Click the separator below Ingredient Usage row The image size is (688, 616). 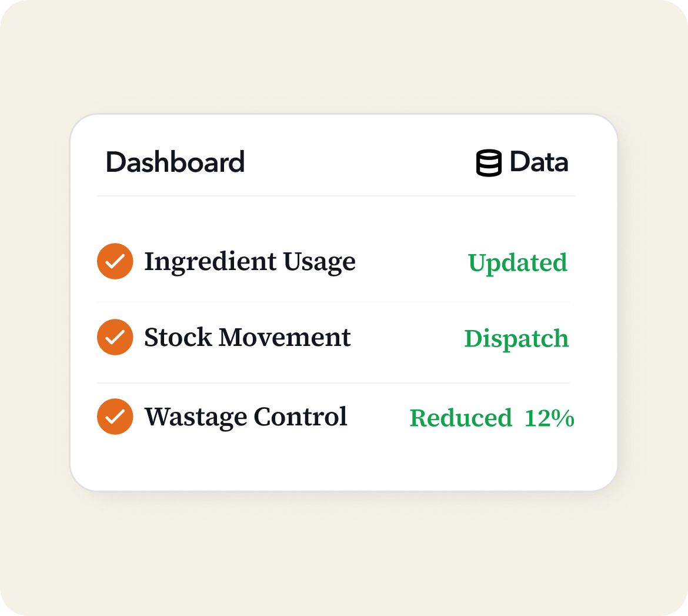[x=333, y=302]
